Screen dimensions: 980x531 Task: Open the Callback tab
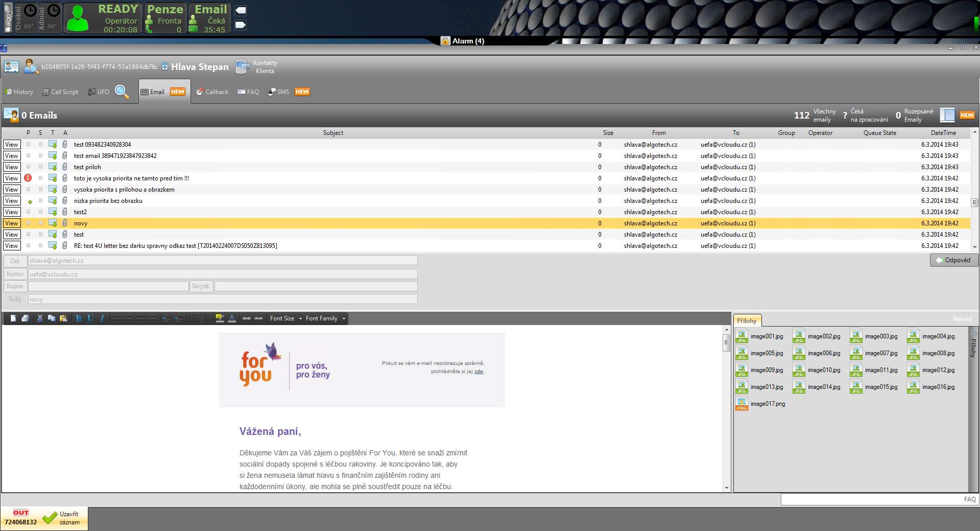click(212, 92)
